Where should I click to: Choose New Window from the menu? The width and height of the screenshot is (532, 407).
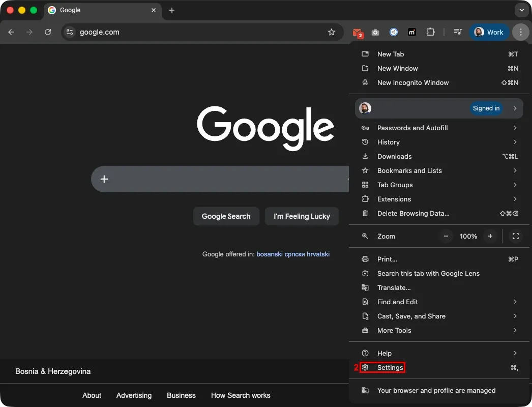439,68
